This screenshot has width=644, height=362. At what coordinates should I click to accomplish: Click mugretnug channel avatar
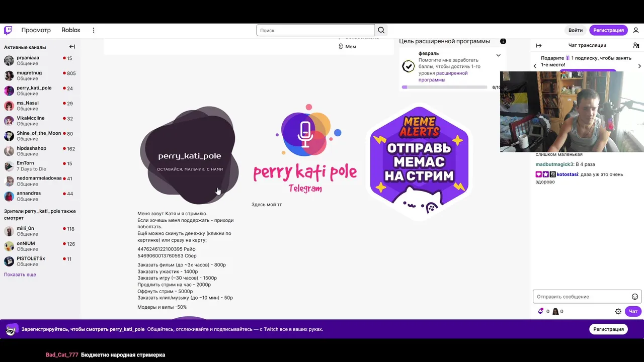pyautogui.click(x=9, y=76)
